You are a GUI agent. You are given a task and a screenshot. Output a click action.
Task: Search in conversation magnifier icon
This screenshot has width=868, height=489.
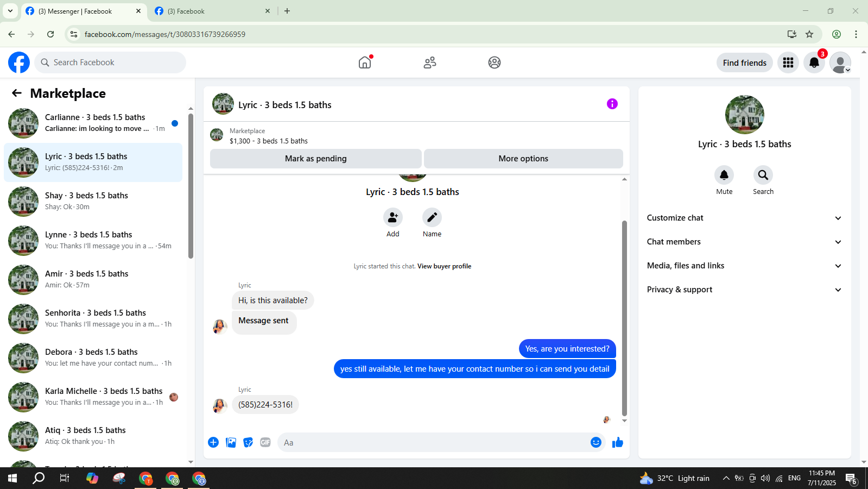[763, 175]
